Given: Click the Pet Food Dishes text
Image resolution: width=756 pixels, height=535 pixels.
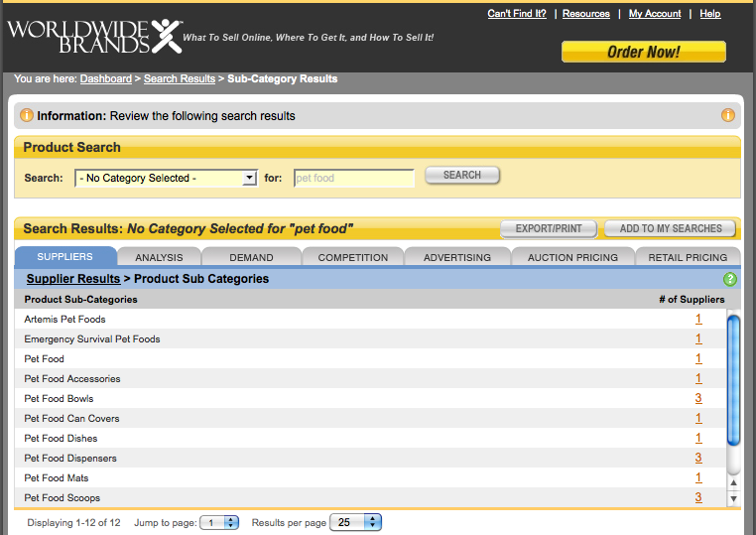Looking at the screenshot, I should tap(61, 438).
